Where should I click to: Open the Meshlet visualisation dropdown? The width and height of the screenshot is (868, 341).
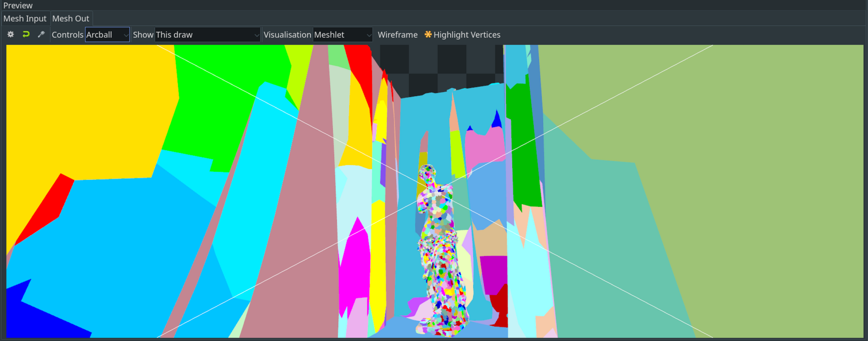342,35
